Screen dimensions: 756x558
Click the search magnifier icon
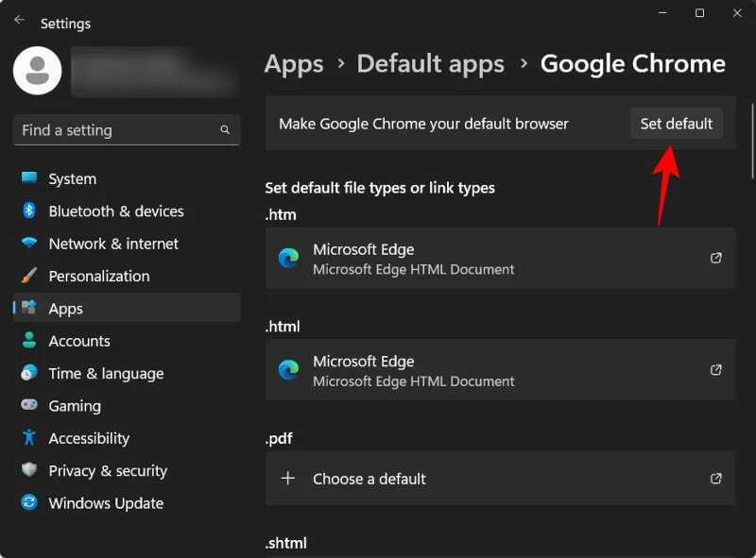pyautogui.click(x=225, y=129)
